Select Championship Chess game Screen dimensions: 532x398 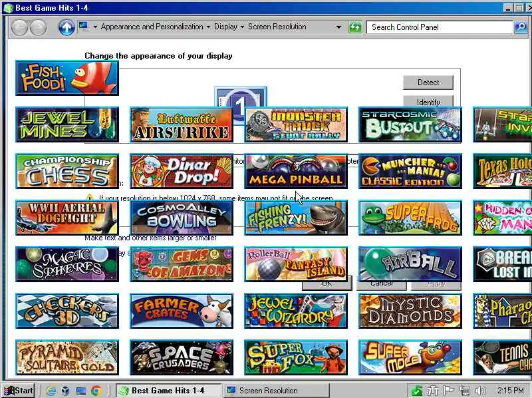pos(67,171)
